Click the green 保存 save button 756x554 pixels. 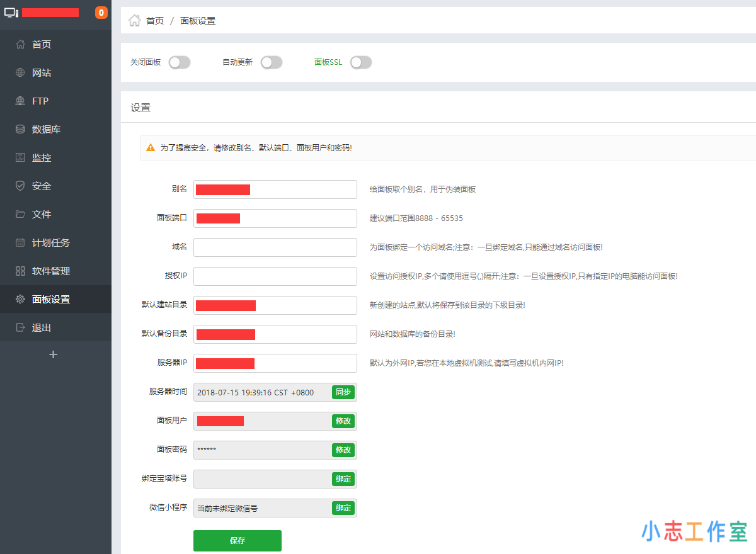pos(238,540)
